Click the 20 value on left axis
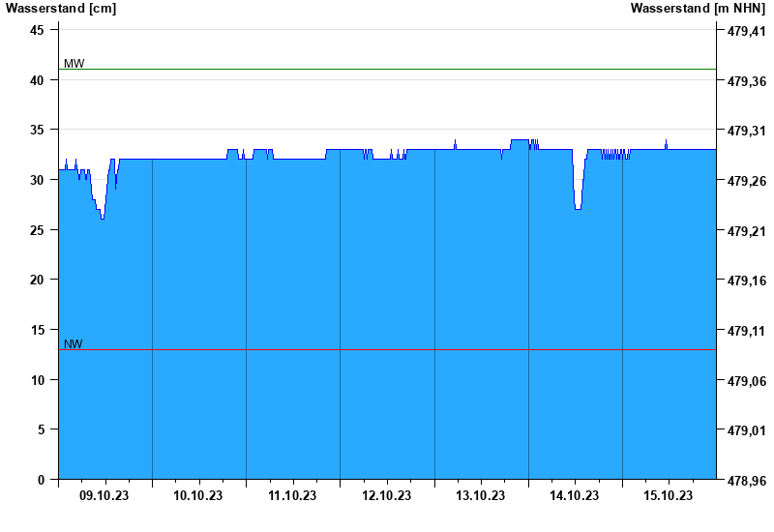The image size is (774, 532). [x=37, y=280]
